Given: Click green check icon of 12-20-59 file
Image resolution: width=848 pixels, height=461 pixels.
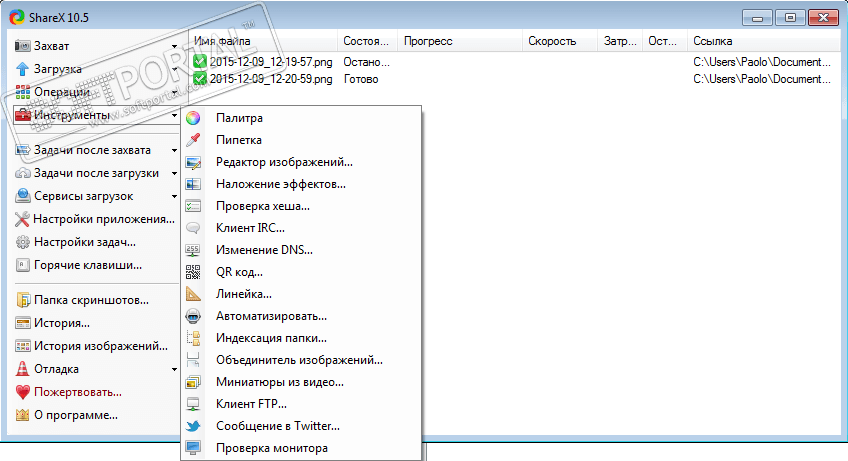Looking at the screenshot, I should click(200, 79).
